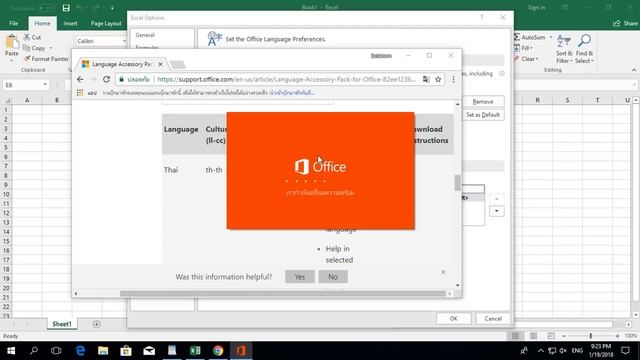
Task: Select the Language Accessory Pack browser tab
Action: 121,64
